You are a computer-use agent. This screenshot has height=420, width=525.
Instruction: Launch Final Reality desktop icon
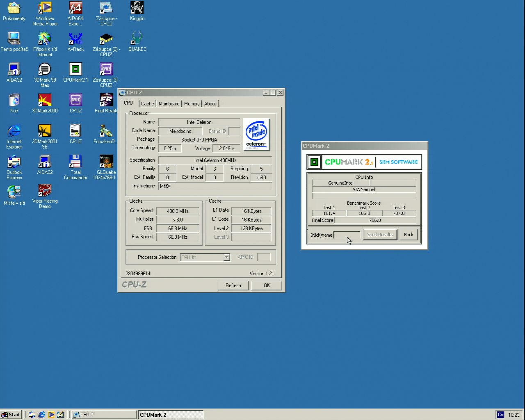[x=106, y=104]
